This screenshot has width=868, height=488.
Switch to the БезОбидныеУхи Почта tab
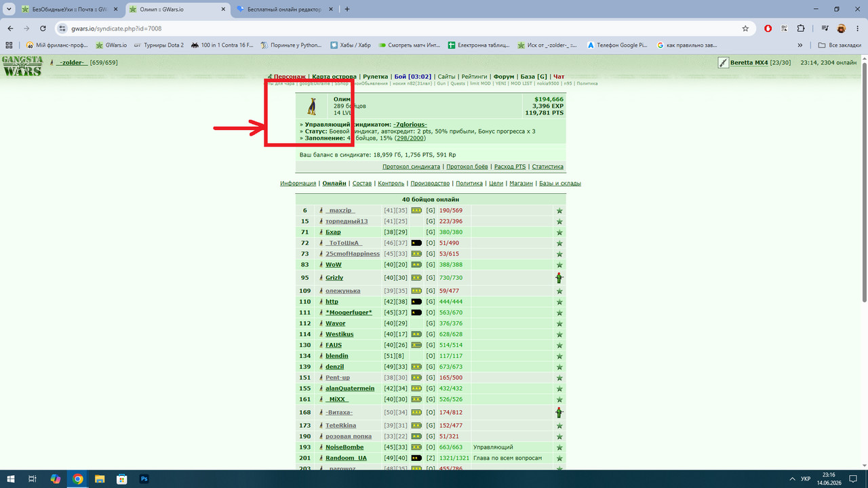[x=71, y=9]
